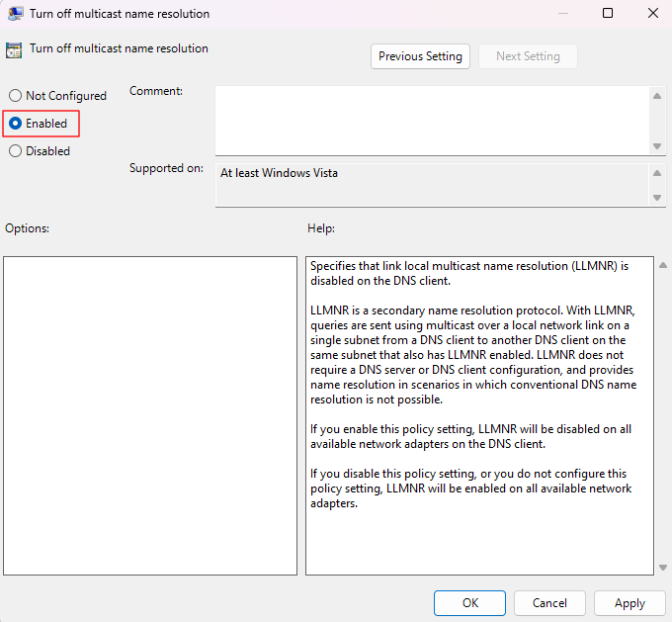The image size is (672, 622).
Task: Click the policy setting icon beside the title
Action: point(14,50)
